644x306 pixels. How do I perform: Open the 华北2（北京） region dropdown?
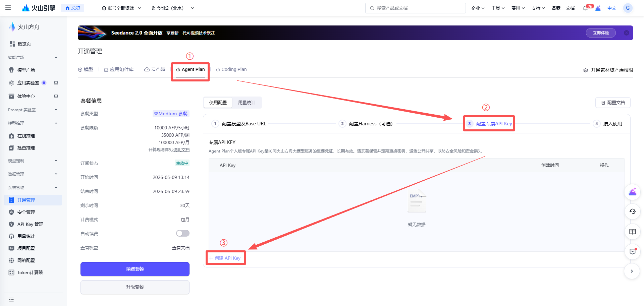coord(173,8)
